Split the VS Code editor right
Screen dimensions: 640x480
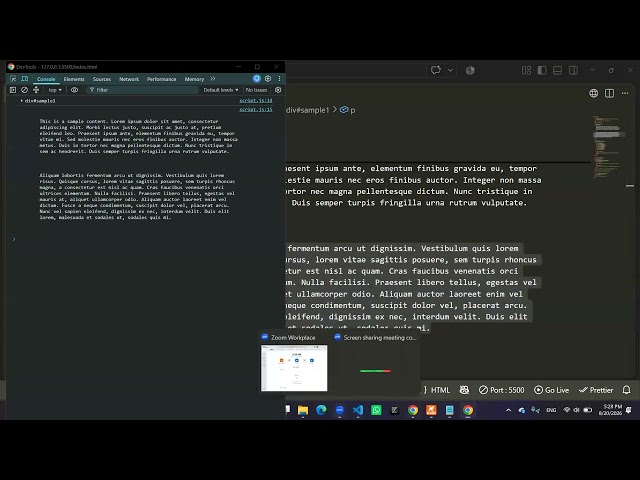point(609,93)
